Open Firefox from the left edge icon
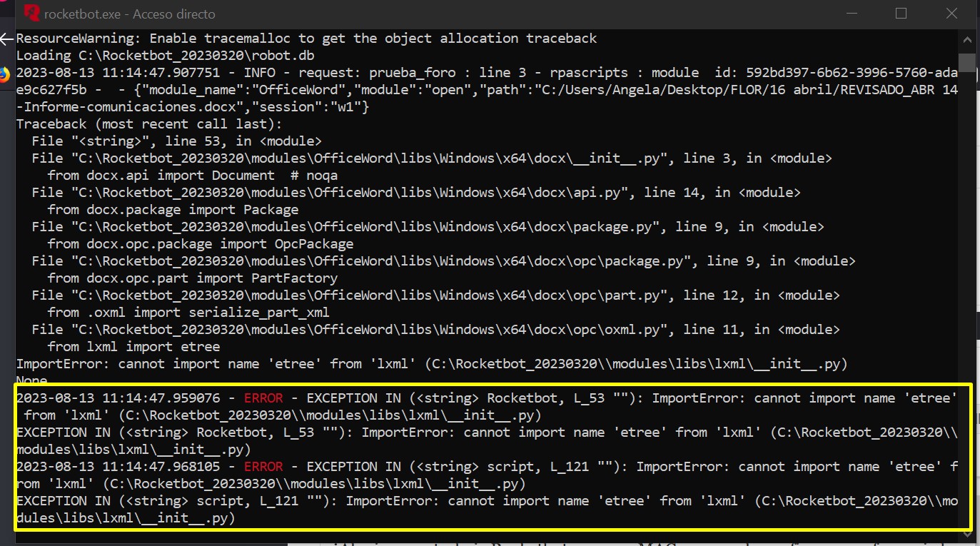 coord(5,74)
